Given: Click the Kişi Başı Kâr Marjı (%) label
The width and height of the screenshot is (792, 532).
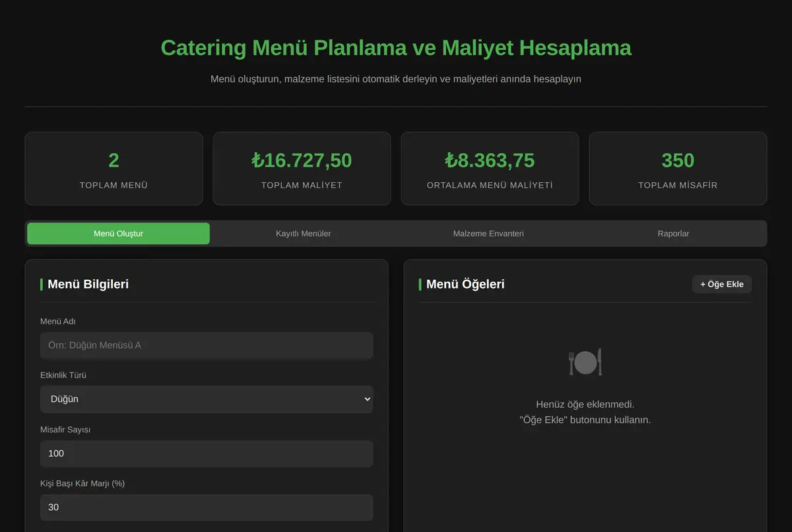Looking at the screenshot, I should point(82,483).
